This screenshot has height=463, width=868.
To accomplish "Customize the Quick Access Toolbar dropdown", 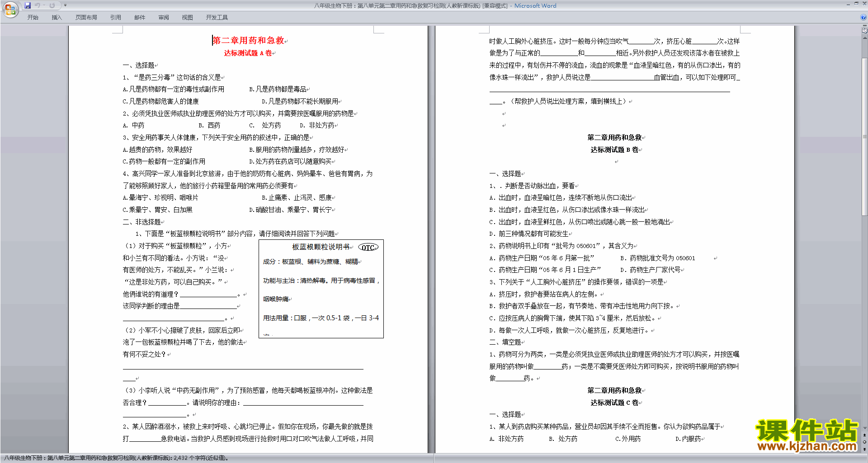I will pos(65,5).
